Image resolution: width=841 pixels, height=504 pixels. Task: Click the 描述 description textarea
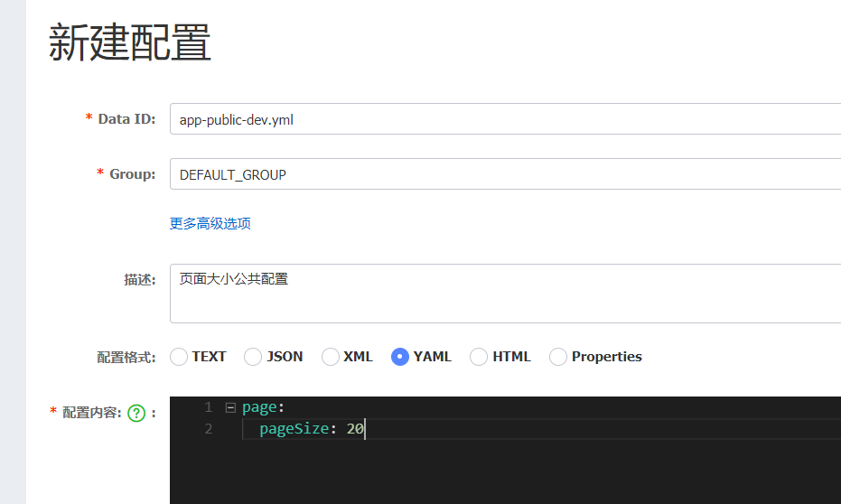click(505, 294)
